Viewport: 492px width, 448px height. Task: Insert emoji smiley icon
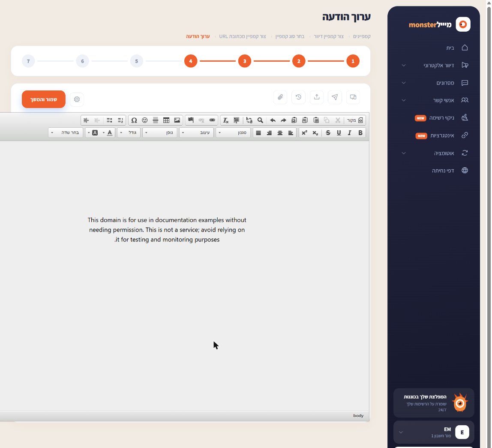[x=145, y=120]
